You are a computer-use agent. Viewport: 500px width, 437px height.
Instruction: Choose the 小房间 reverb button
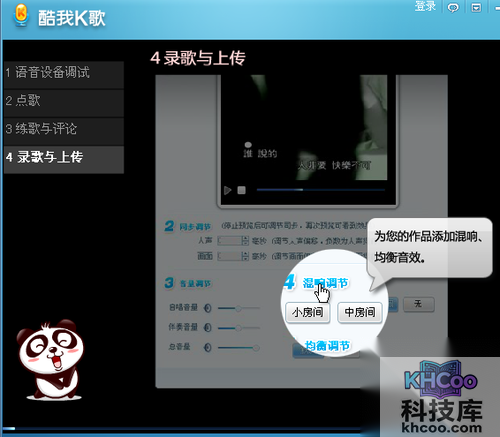[308, 312]
